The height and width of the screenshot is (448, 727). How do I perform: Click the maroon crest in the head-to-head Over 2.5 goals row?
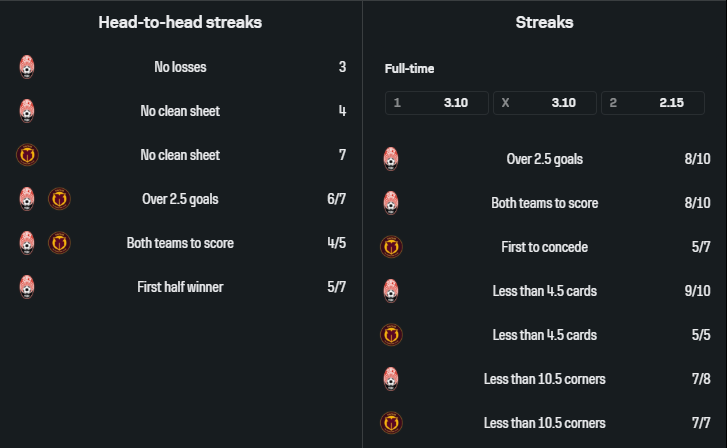pos(59,199)
